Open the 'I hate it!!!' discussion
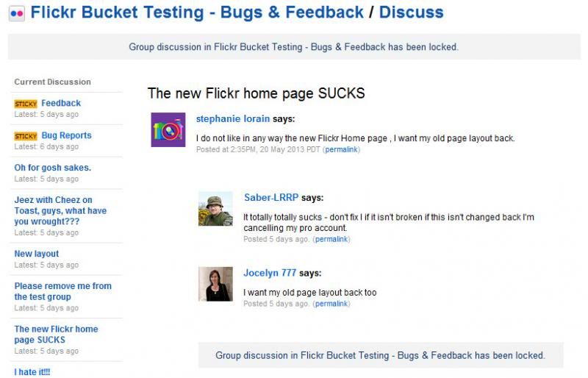The image size is (588, 378). [x=32, y=372]
